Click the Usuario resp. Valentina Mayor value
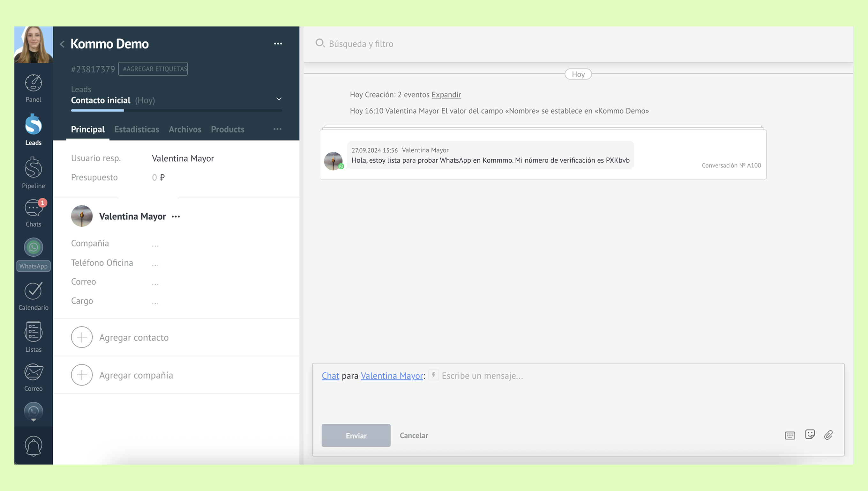Screen dimensions: 868x491 183,158
